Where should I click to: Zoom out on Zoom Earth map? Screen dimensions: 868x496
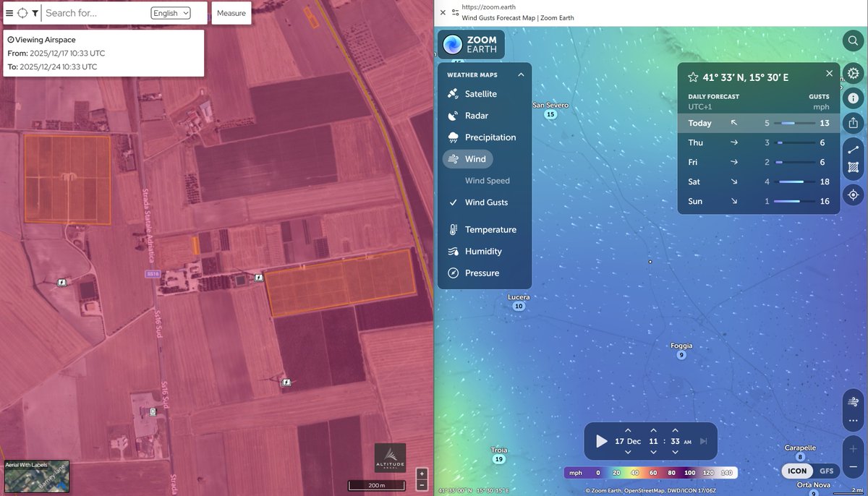854,469
